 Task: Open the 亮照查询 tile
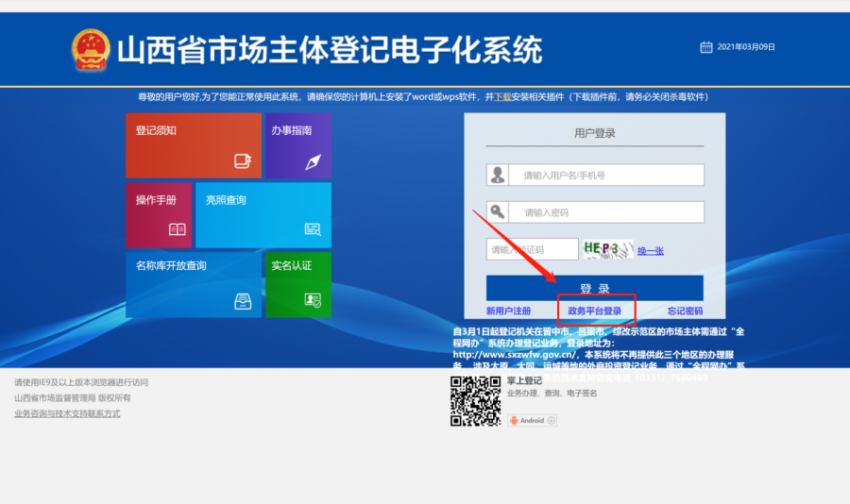coord(263,215)
